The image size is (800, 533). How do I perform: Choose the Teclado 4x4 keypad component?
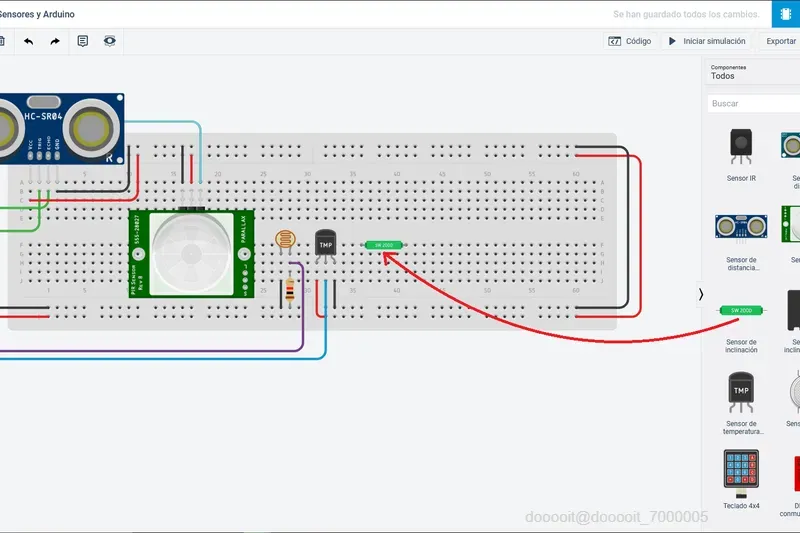click(x=741, y=479)
